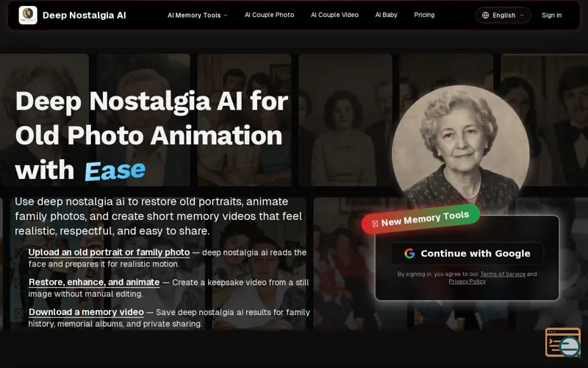This screenshot has width=588, height=368.
Task: Open the browser-search widget icon at bottom right
Action: 563,342
